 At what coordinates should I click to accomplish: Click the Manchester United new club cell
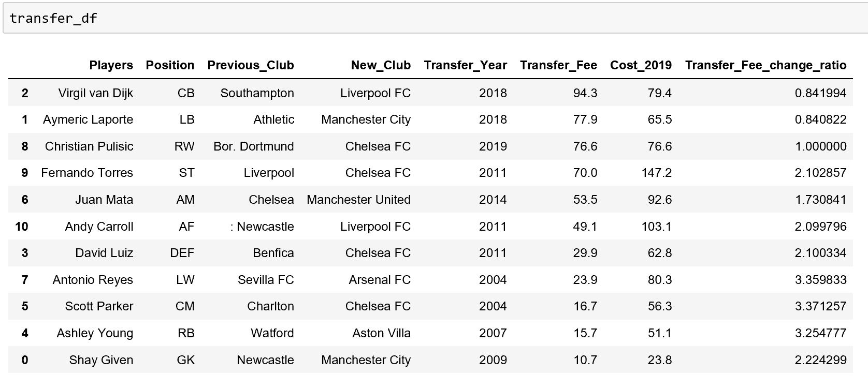[x=358, y=200]
